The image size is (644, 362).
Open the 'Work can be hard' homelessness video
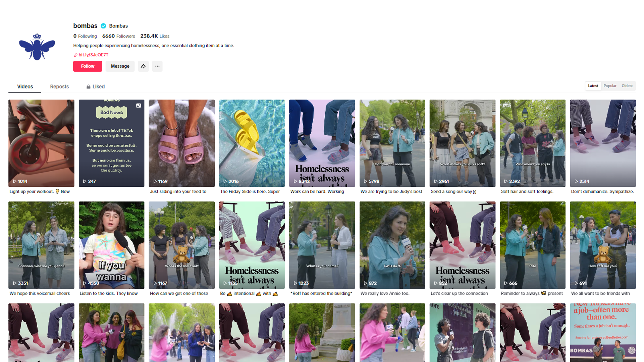pos(322,143)
